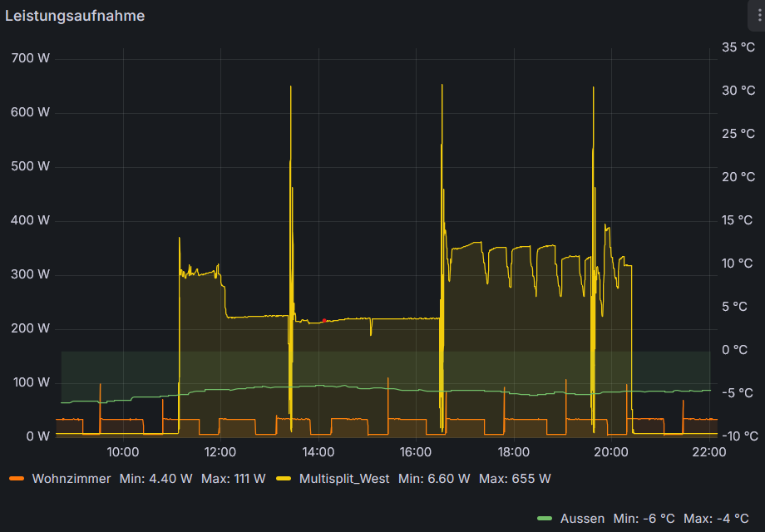This screenshot has height=532, width=765.
Task: Click the Wohnzimmer Max 111 W value
Action: pos(234,479)
